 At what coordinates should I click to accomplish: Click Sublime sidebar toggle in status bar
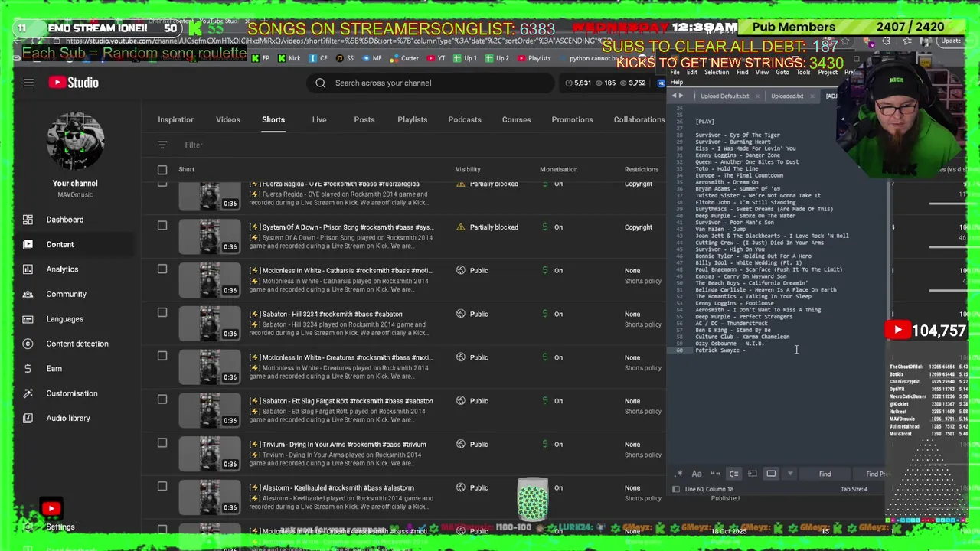675,489
